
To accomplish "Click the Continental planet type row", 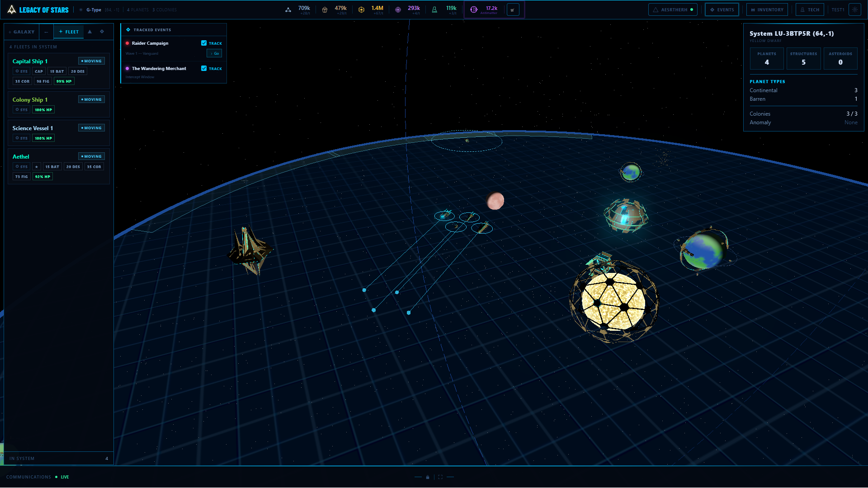I will tap(803, 90).
